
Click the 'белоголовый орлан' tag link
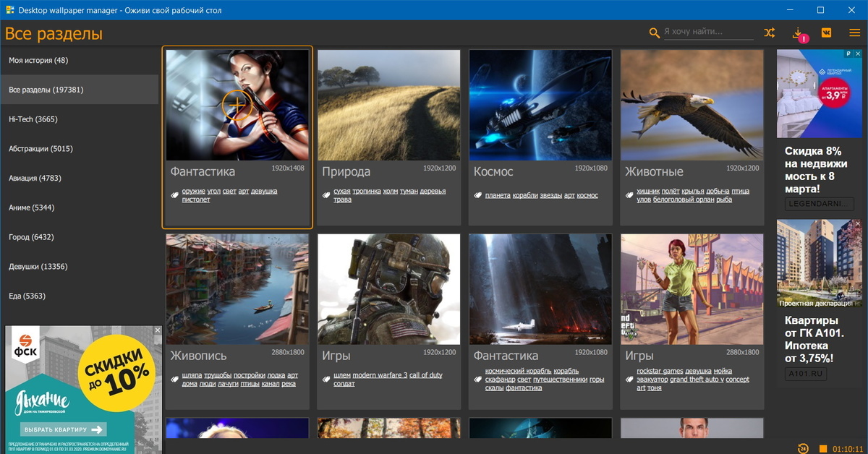click(x=684, y=200)
